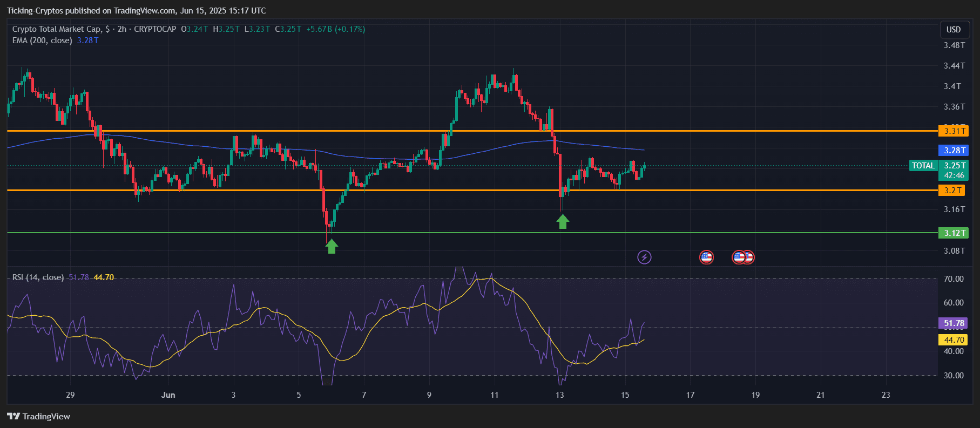Click the green TOTAL symbol tag
Screen dimensions: 980x428
coord(923,166)
